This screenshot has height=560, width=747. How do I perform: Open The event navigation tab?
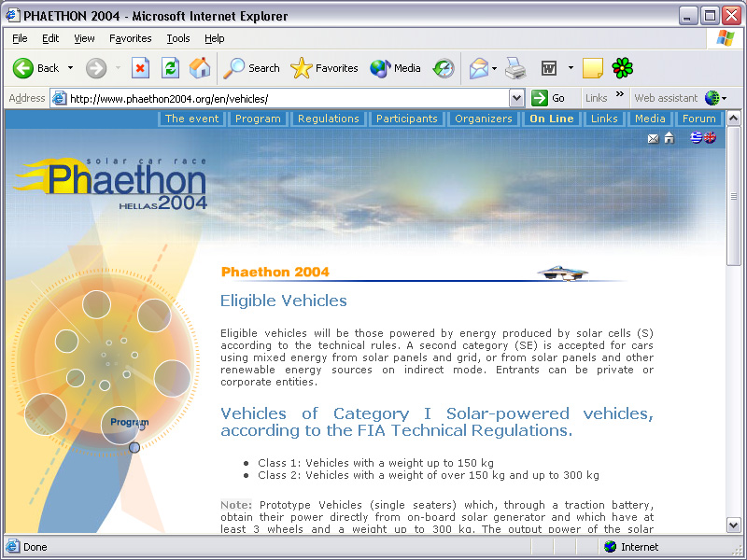191,119
